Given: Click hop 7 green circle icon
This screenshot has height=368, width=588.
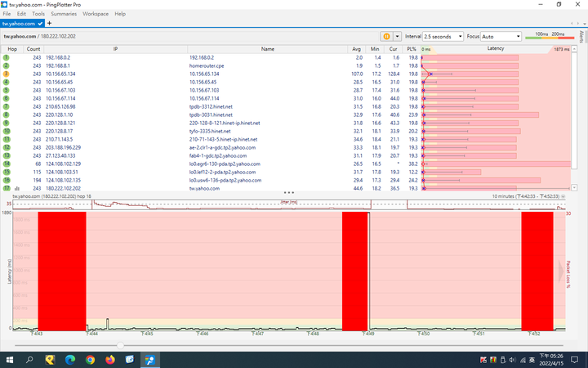Looking at the screenshot, I should pos(6,106).
